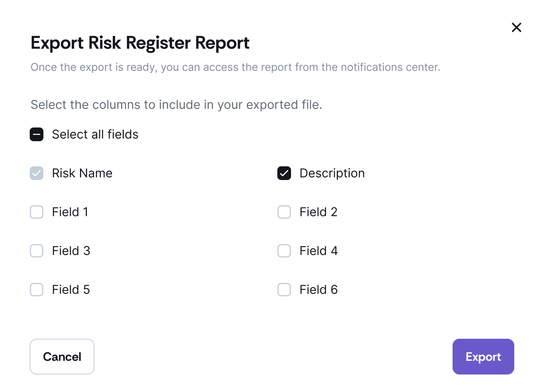Enable the Field 1 checkbox
The width and height of the screenshot is (544, 392).
(37, 212)
